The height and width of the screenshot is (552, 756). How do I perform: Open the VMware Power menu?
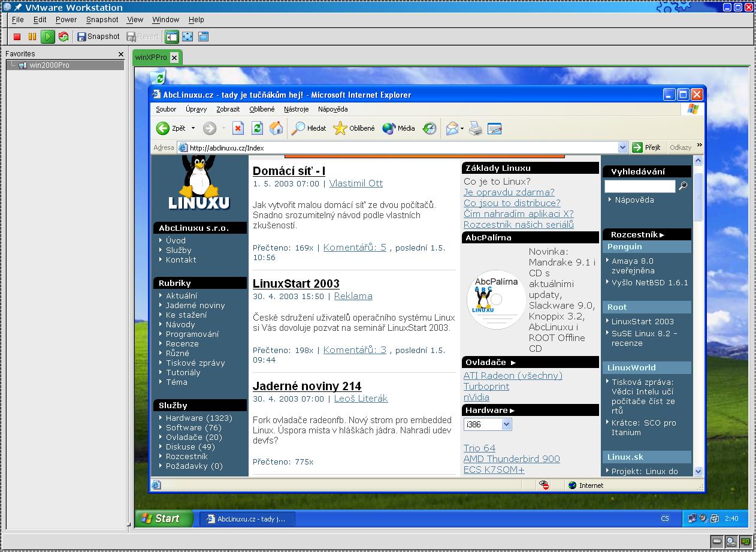pos(66,20)
